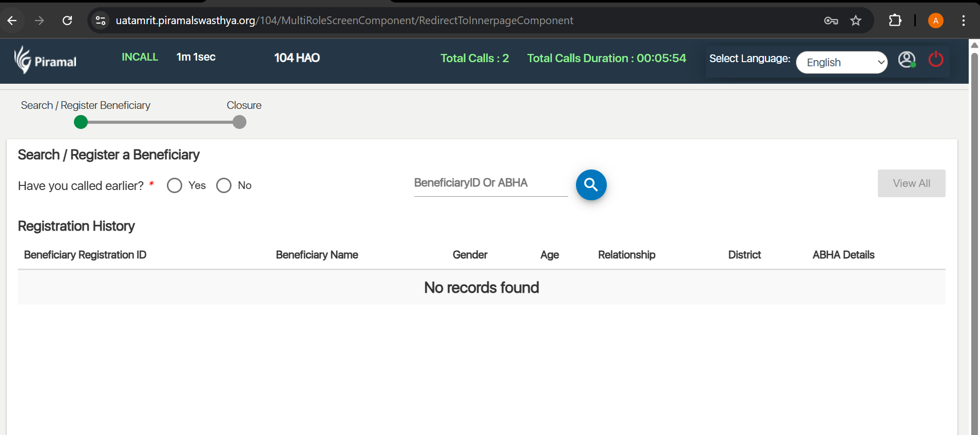The height and width of the screenshot is (435, 980).
Task: Click the saved password key icon
Action: (831, 21)
